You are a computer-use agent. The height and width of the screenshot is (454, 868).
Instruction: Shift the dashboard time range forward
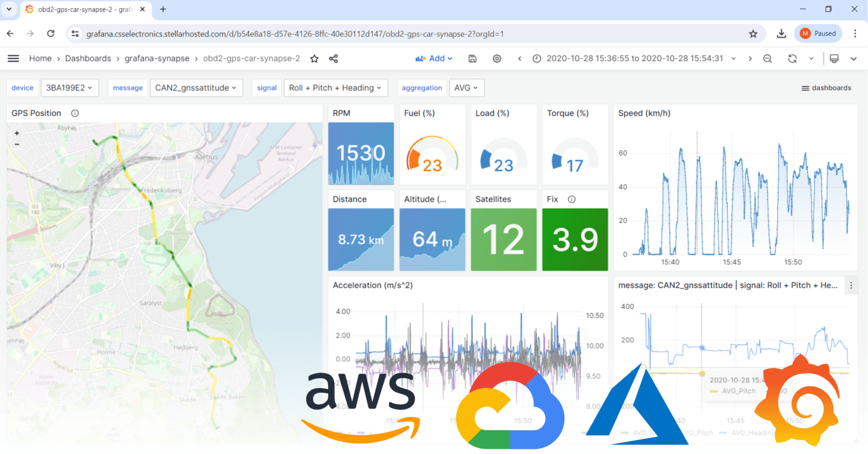click(x=750, y=58)
